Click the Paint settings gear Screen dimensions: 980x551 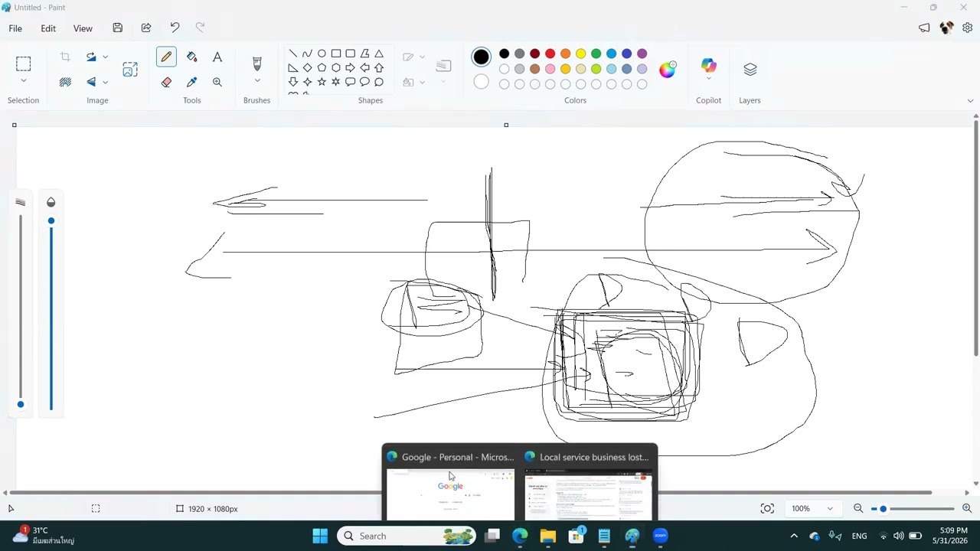(x=967, y=28)
